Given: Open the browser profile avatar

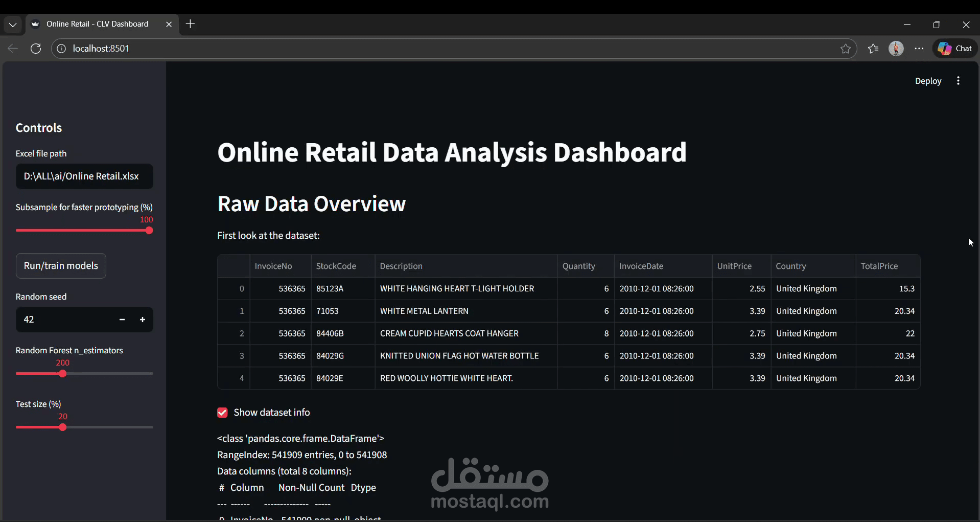Looking at the screenshot, I should click(897, 48).
